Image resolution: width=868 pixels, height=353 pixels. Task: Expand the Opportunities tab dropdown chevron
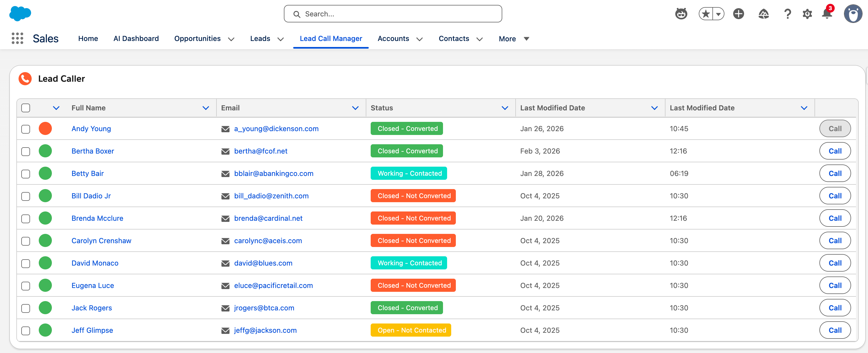[x=231, y=39]
